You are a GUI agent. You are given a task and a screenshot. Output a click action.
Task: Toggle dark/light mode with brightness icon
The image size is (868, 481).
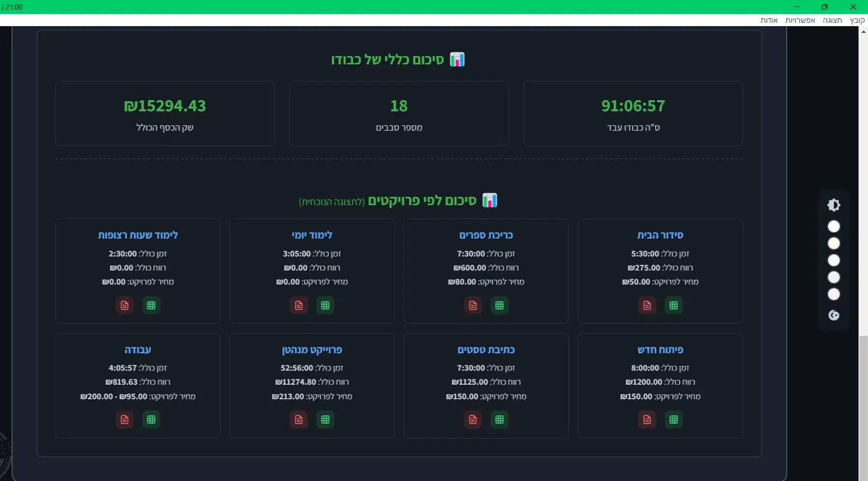pos(834,205)
